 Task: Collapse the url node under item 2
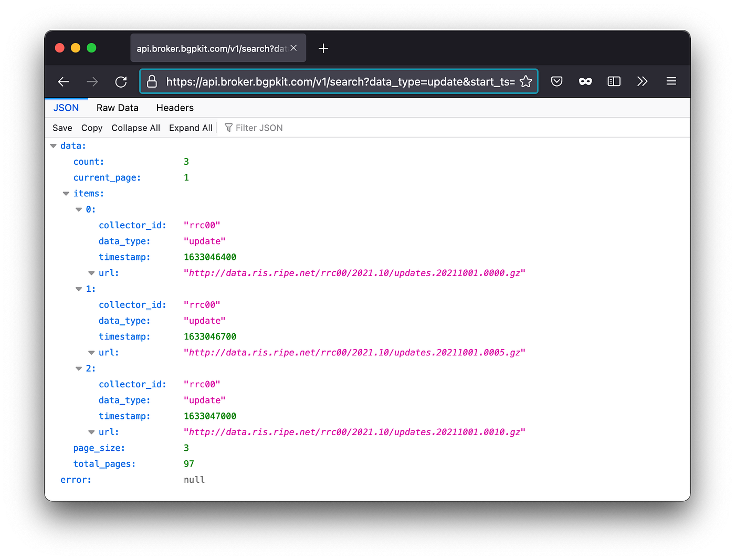pos(91,432)
